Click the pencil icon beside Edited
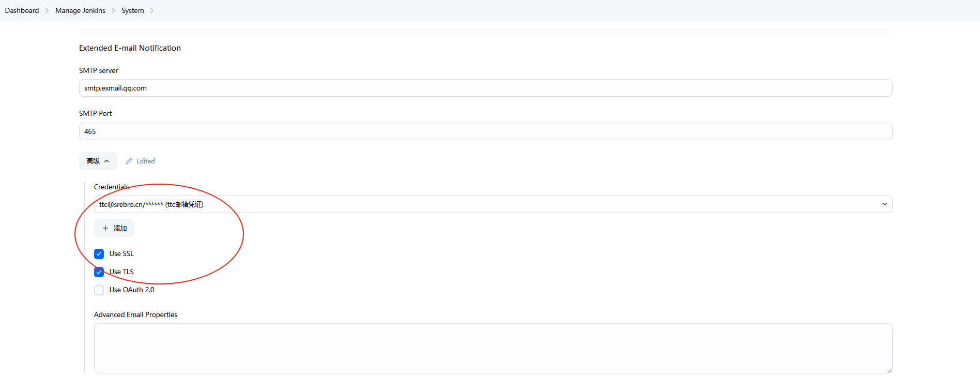980x390 pixels. (x=129, y=161)
